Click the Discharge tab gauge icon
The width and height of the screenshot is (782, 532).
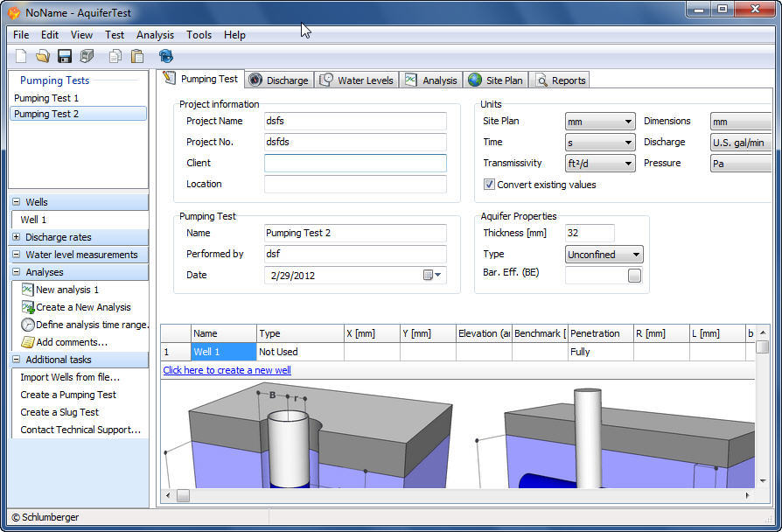tap(255, 80)
